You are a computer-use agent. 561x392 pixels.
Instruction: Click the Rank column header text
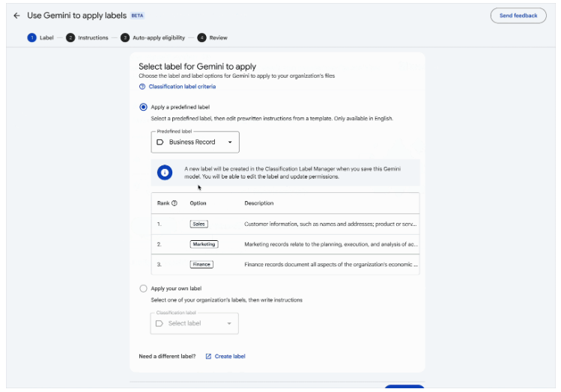point(163,203)
